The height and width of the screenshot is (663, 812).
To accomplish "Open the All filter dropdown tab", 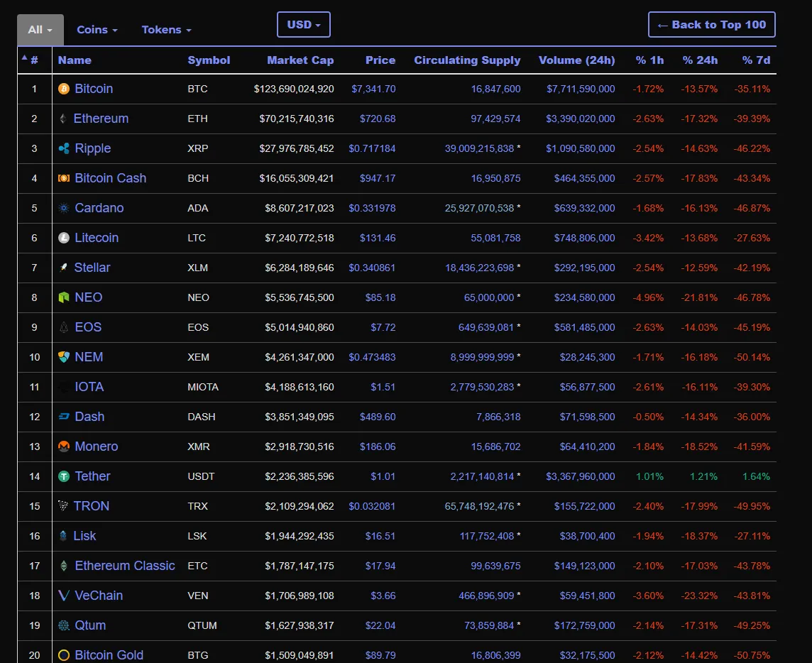I will tap(40, 30).
